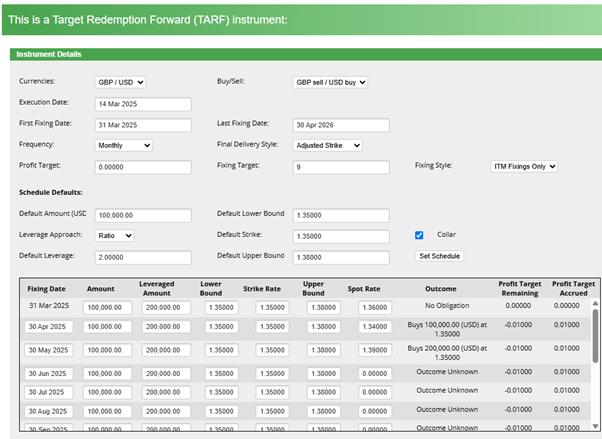Click the Set Schedule button
This screenshot has width=602, height=439.
[x=439, y=256]
